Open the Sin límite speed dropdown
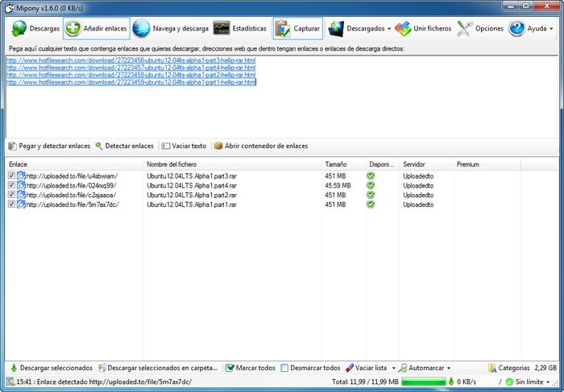This screenshot has height=392, width=564. click(547, 382)
